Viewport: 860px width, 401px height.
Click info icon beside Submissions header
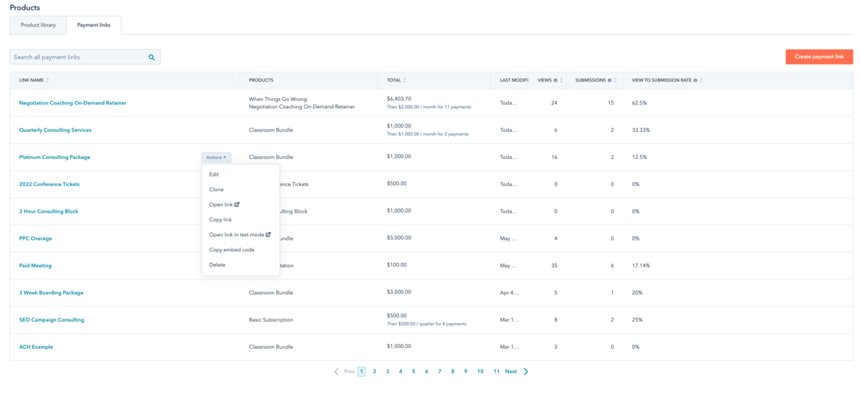[x=609, y=81]
